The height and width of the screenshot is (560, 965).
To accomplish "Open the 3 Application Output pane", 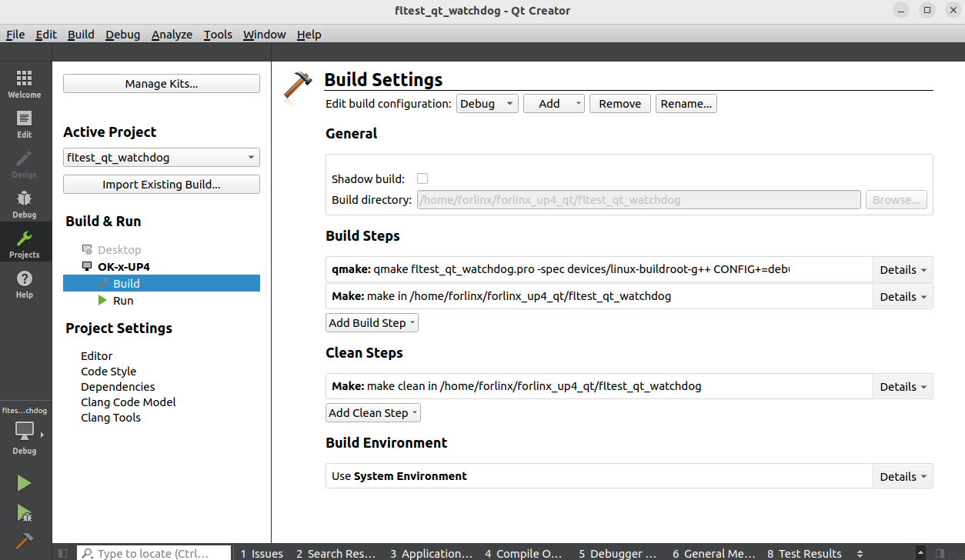I will (431, 553).
